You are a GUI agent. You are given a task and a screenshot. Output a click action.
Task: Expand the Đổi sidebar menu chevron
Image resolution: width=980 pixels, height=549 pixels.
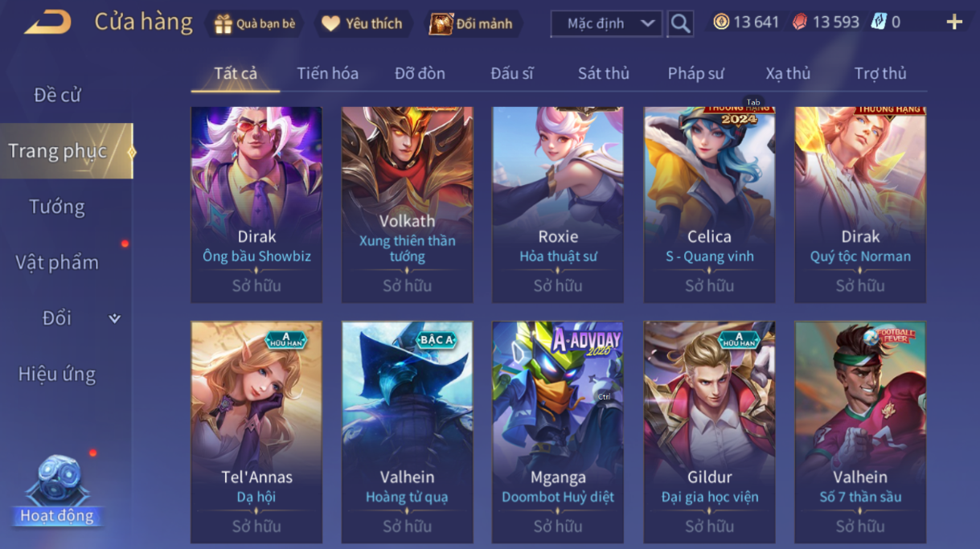coord(114,318)
